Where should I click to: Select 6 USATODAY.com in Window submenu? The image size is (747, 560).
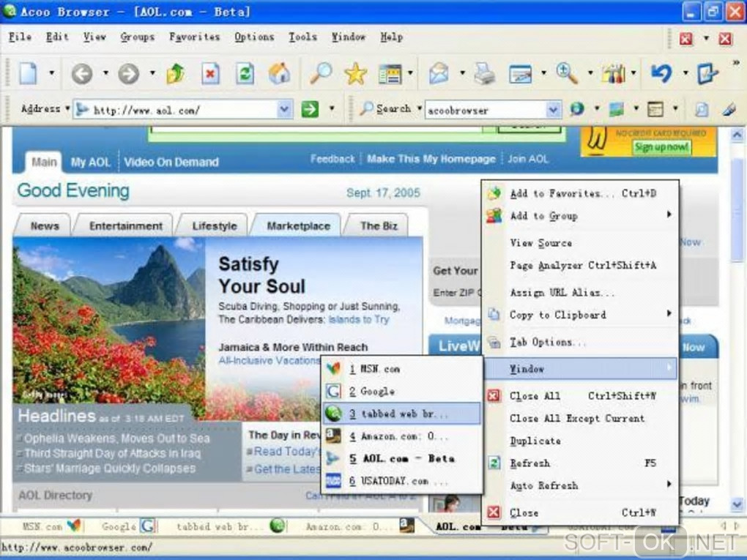[401, 481]
